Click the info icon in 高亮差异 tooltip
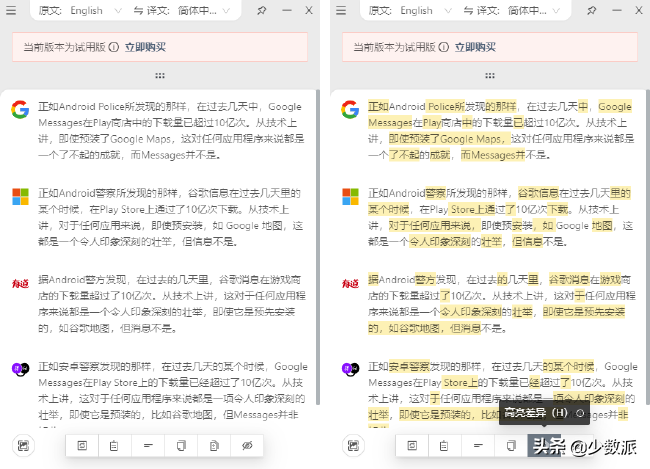The height and width of the screenshot is (469, 650). point(580,413)
